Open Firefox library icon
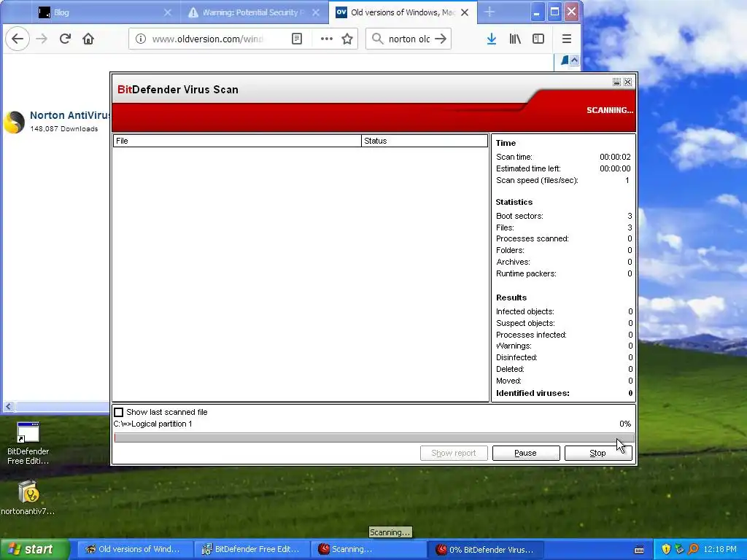The height and width of the screenshot is (560, 747). tap(515, 39)
